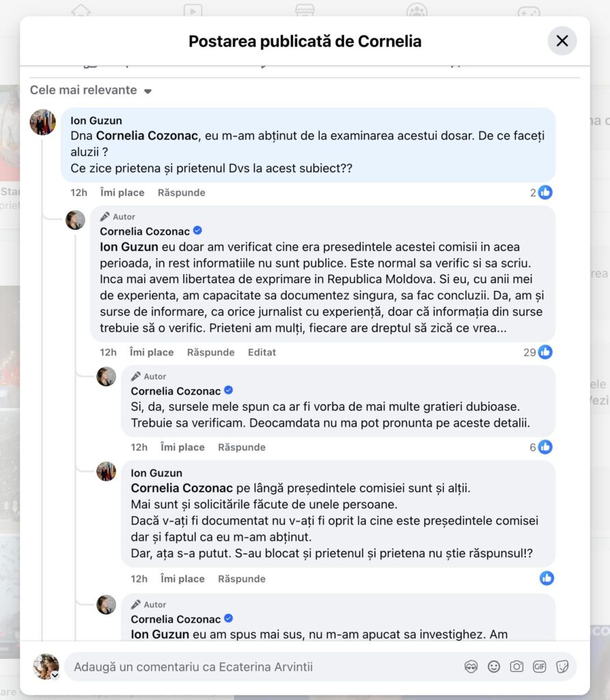Open the emoji picker in the comment box
Screen dimensions: 610x700
click(494, 667)
